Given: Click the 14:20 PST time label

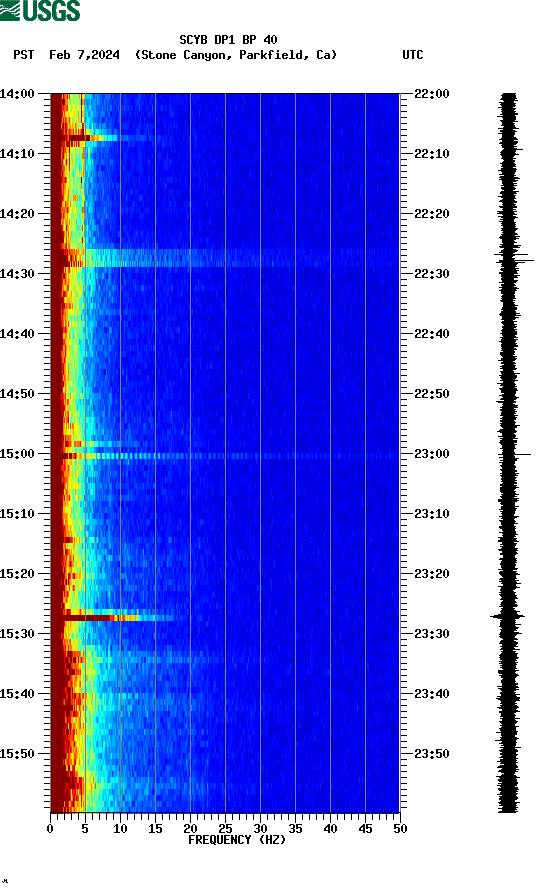Looking at the screenshot, I should coord(18,213).
